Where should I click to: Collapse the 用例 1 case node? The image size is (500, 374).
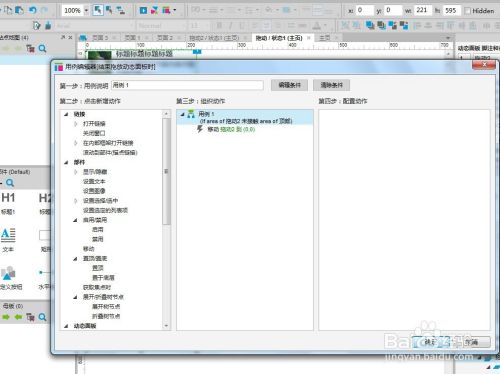pos(182,114)
